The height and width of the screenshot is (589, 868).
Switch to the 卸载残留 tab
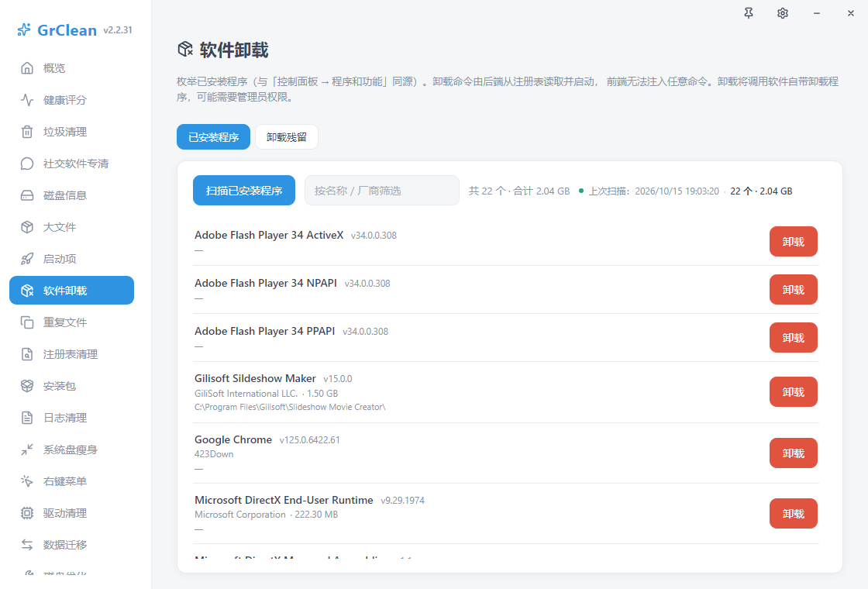coord(287,136)
